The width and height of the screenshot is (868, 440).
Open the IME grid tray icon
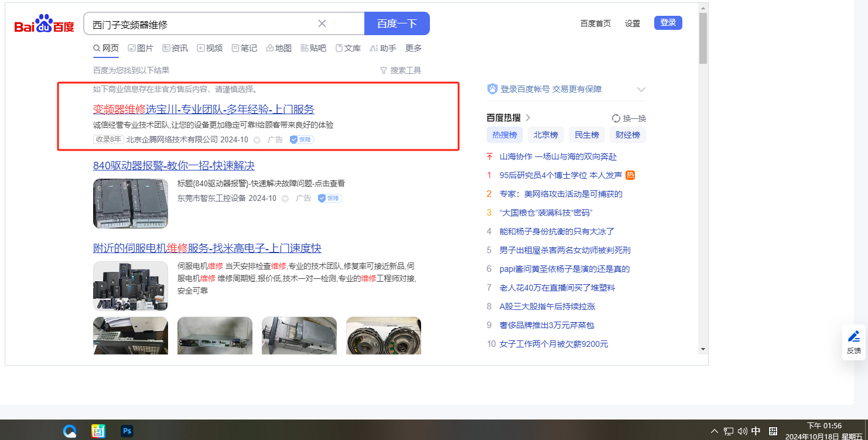click(x=773, y=432)
